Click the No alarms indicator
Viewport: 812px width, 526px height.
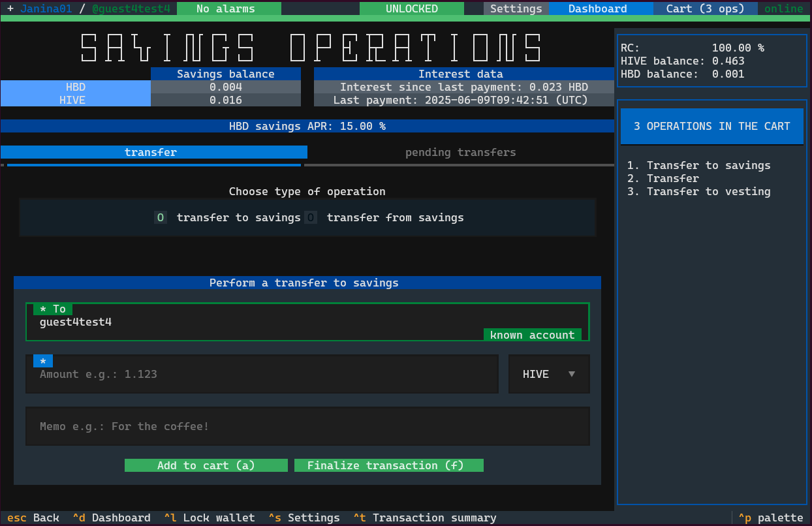click(x=229, y=8)
